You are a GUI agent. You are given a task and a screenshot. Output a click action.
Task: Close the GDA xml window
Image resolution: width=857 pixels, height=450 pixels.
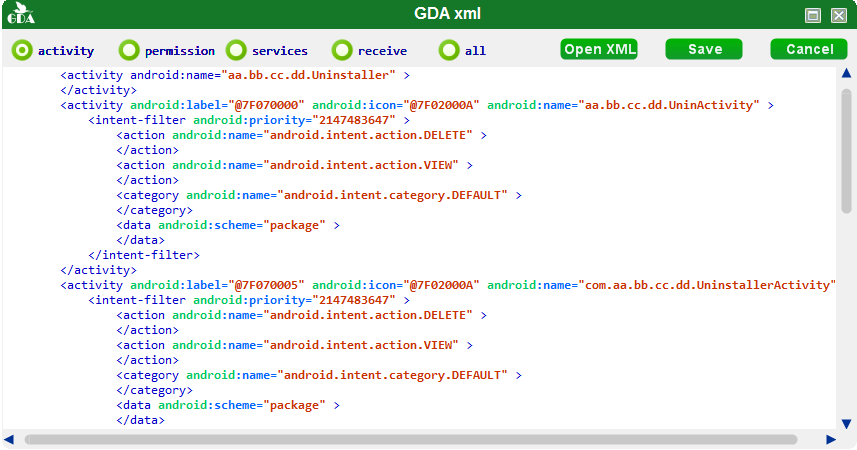(x=839, y=15)
